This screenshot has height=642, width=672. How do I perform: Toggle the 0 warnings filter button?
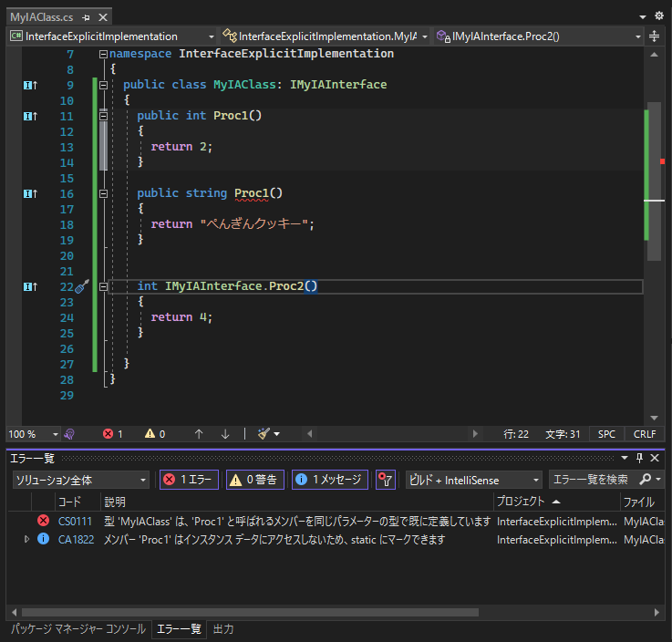point(255,480)
